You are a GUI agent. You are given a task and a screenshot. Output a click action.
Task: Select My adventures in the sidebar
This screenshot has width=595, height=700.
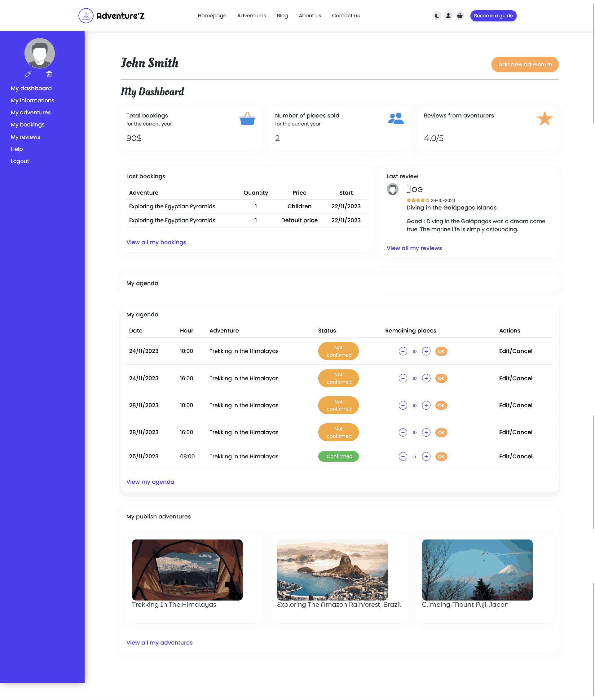click(31, 112)
